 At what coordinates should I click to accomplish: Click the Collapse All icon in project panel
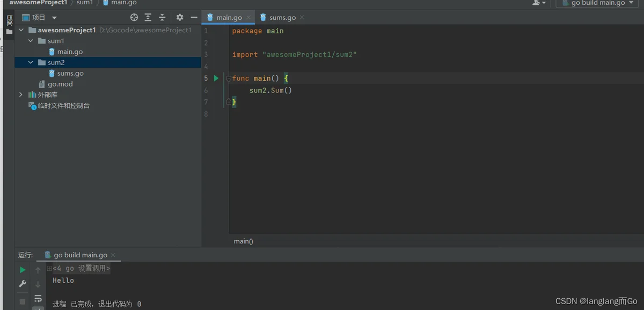click(162, 18)
